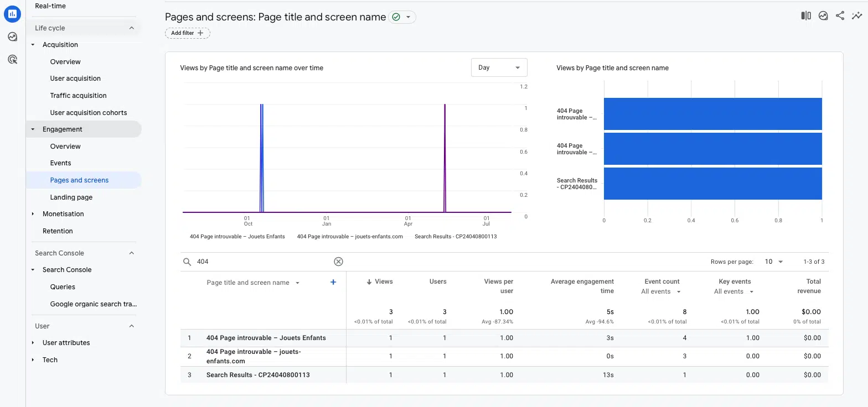The width and height of the screenshot is (868, 407).
Task: Open the Events report
Action: (60, 163)
